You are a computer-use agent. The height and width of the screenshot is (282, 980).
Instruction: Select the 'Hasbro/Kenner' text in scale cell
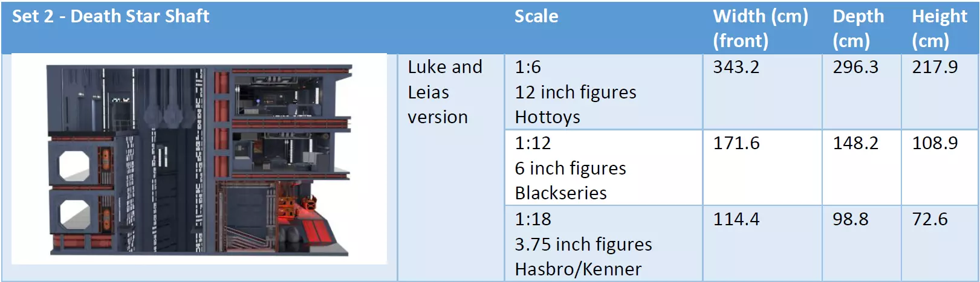pos(578,269)
